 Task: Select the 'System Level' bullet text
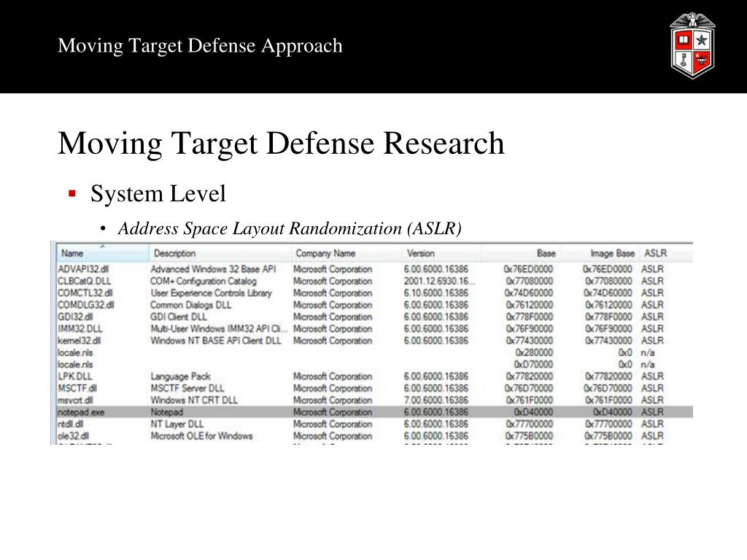click(x=158, y=194)
